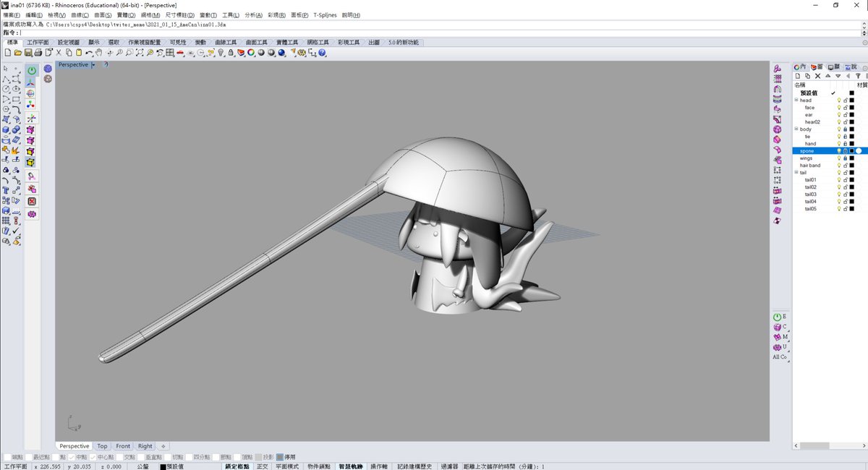Open the 編輯(E) Edit menu
This screenshot has width=868, height=470.
point(34,15)
